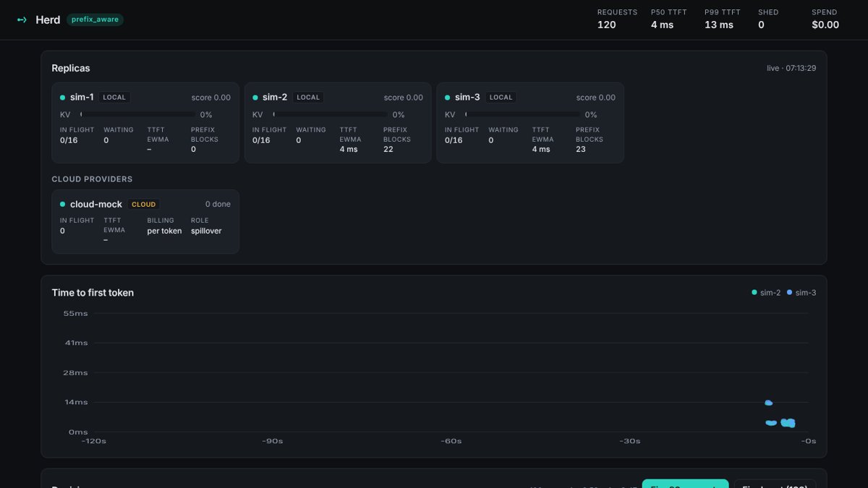Image resolution: width=868 pixels, height=488 pixels.
Task: Click the Replicas panel heading
Action: 71,68
